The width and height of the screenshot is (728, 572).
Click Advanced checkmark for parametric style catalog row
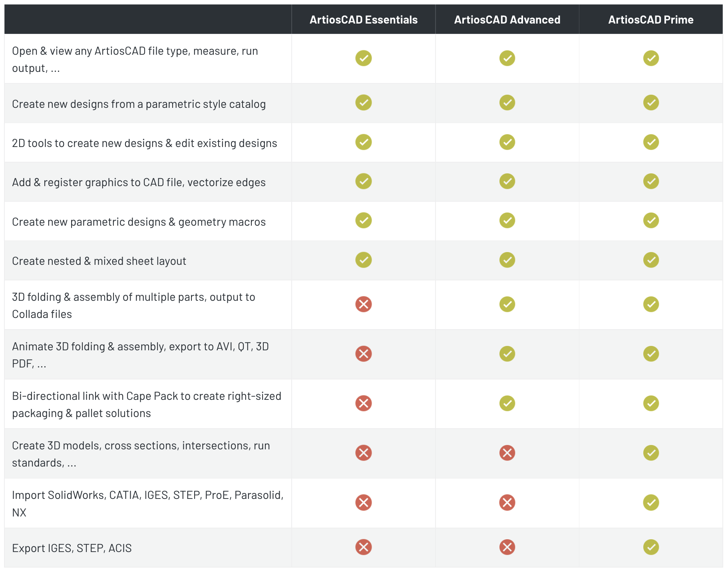click(507, 103)
